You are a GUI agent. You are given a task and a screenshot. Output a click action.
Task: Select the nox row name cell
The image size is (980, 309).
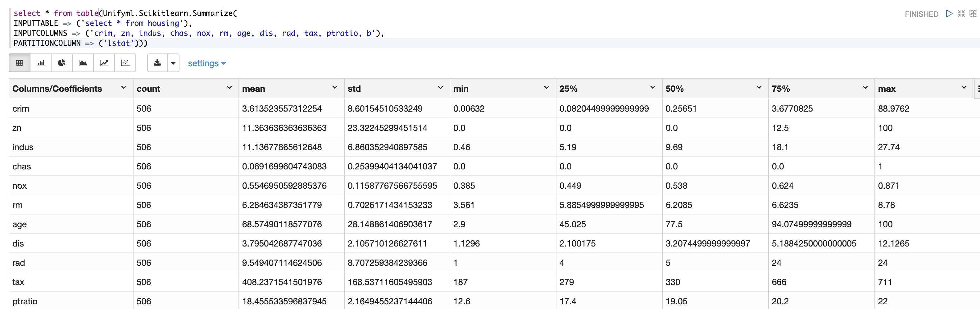coord(71,186)
